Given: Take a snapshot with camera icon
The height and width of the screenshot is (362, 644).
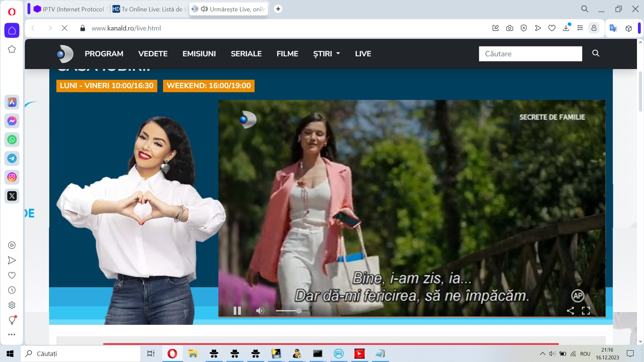Looking at the screenshot, I should tap(509, 28).
